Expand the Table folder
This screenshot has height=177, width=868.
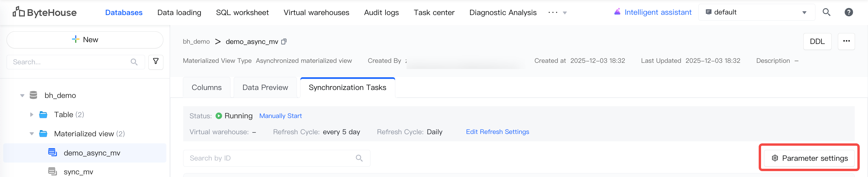point(32,115)
